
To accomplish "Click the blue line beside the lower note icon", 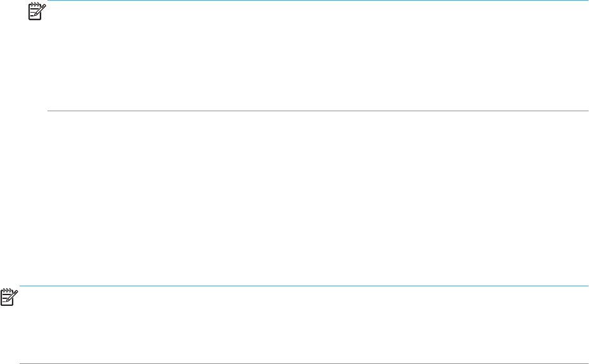I will (304, 286).
